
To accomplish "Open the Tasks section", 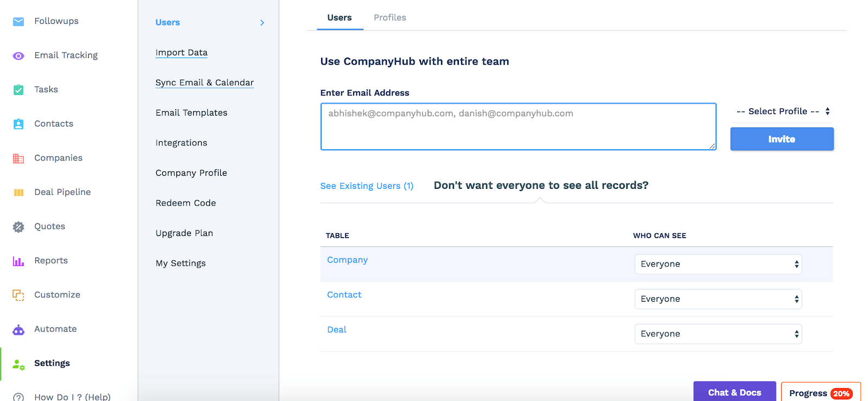I will 46,90.
